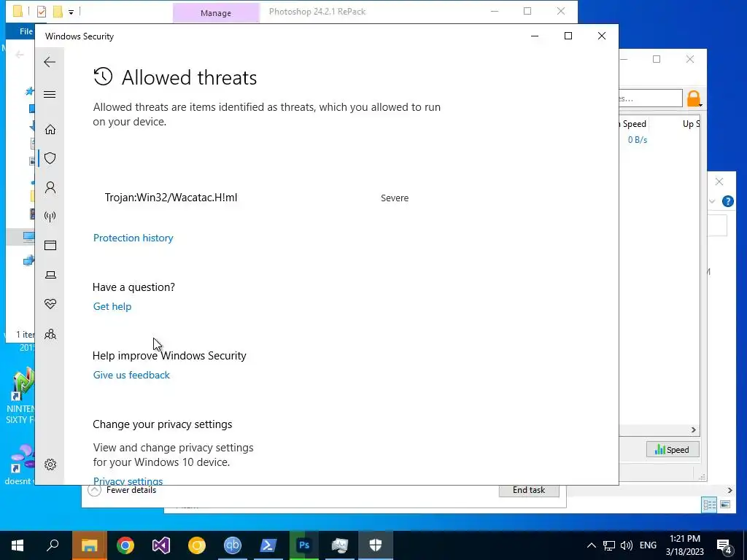Click the Speed column header
Screen dimensions: 747x560
634,124
